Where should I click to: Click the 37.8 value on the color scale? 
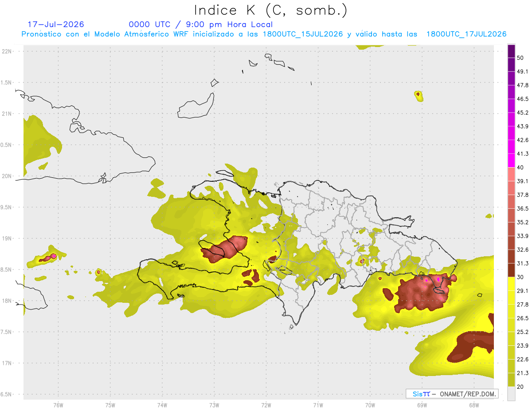pyautogui.click(x=523, y=195)
